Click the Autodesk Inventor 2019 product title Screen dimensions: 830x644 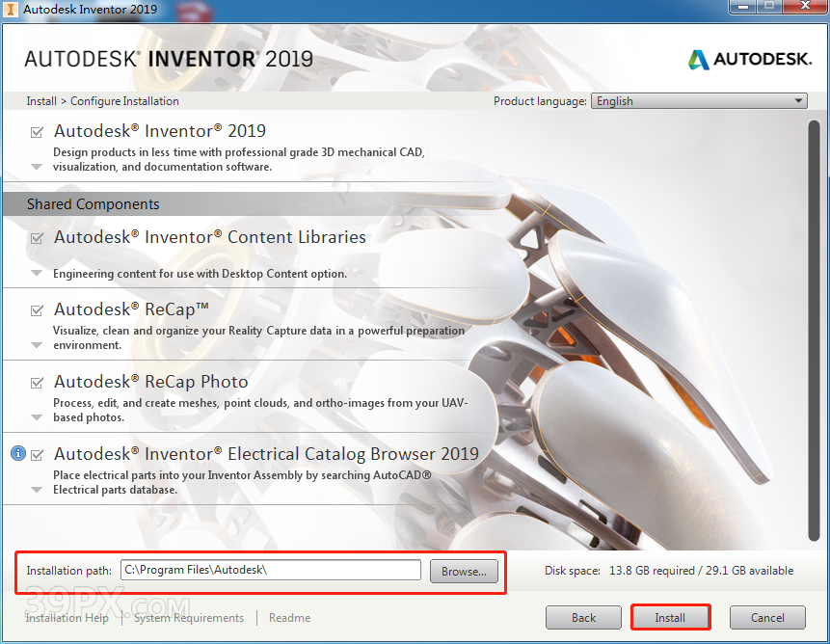coord(160,131)
